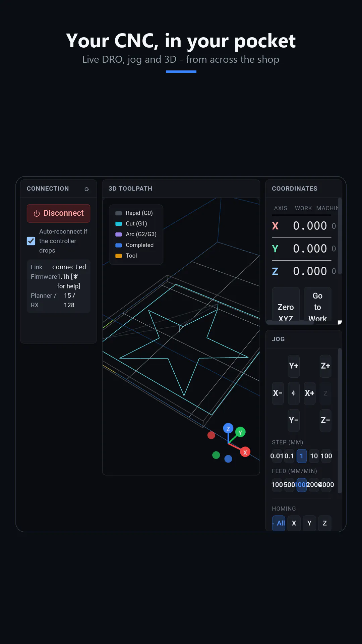
Task: Click the Jog panel vertical scrollbar
Action: click(x=340, y=421)
